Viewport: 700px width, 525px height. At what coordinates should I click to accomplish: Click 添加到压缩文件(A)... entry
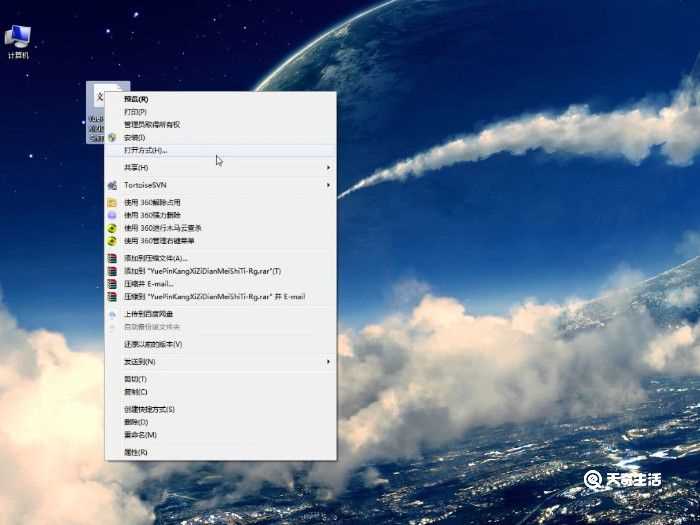221,258
